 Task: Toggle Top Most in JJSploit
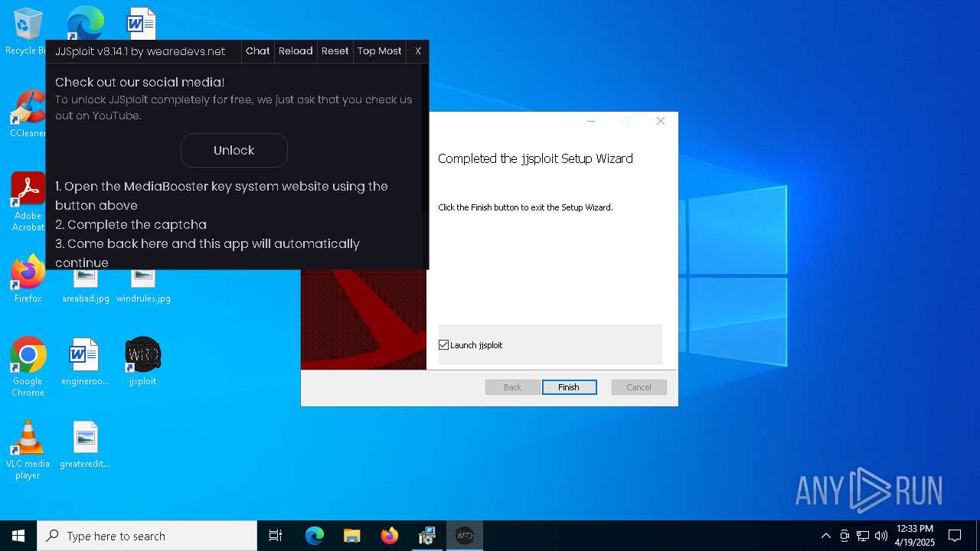coord(380,51)
